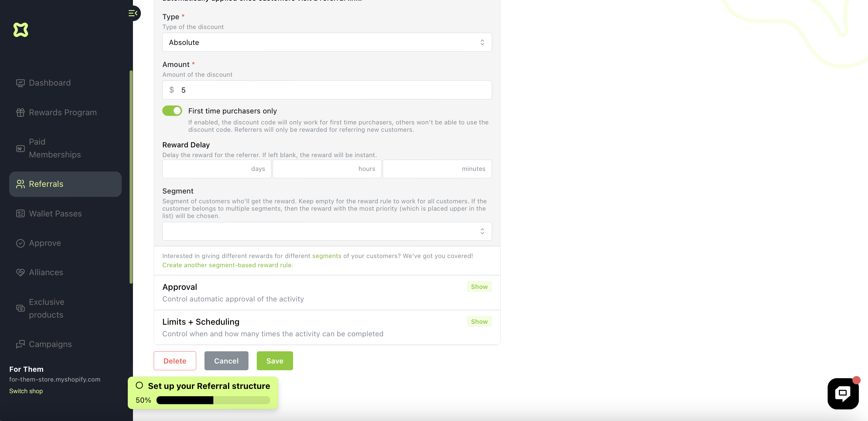Viewport: 868px width, 421px height.
Task: Click the discount Amount input field
Action: pos(333,90)
